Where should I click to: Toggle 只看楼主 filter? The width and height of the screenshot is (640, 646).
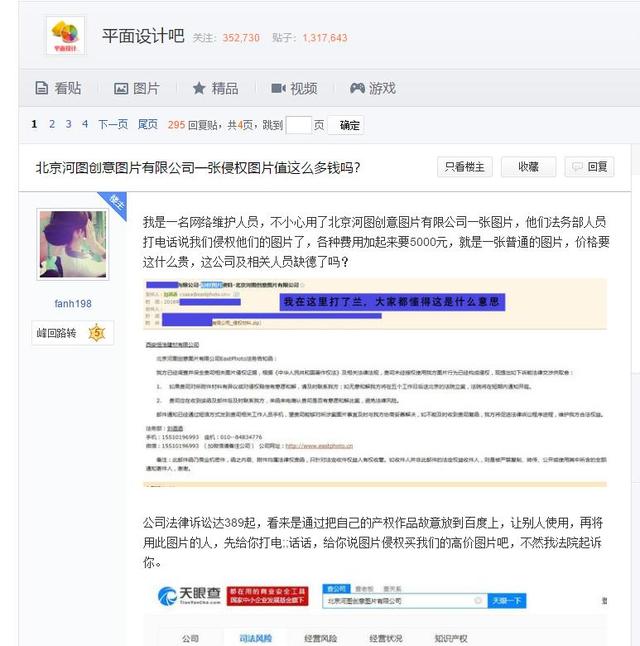point(464,167)
